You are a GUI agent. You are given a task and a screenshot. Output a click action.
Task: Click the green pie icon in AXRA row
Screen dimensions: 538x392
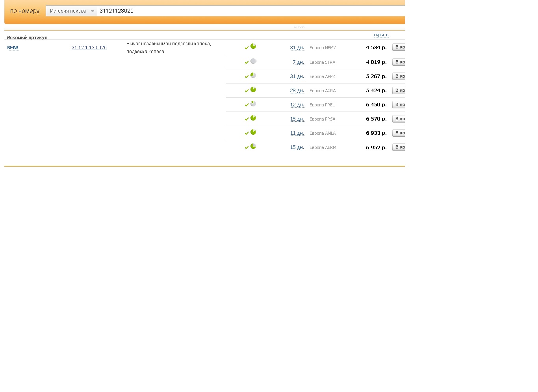coord(253,89)
